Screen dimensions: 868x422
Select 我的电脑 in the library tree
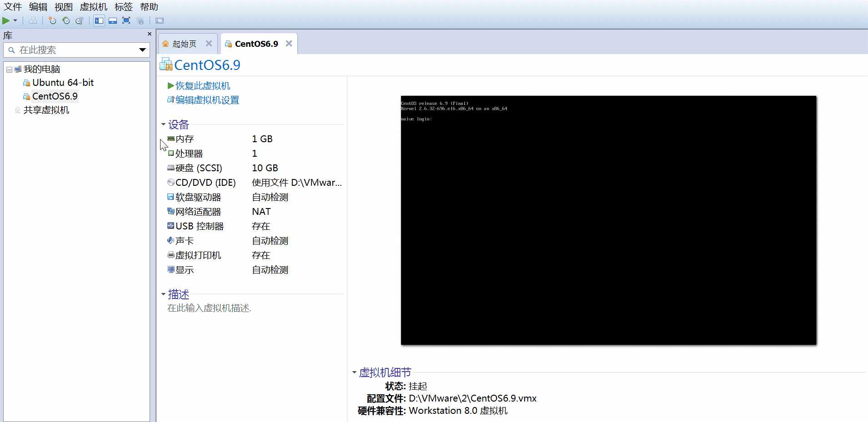(42, 69)
